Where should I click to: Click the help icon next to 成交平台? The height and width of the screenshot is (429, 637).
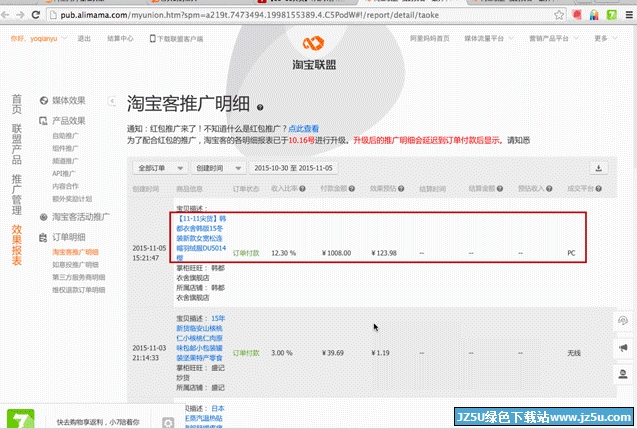tap(598, 189)
